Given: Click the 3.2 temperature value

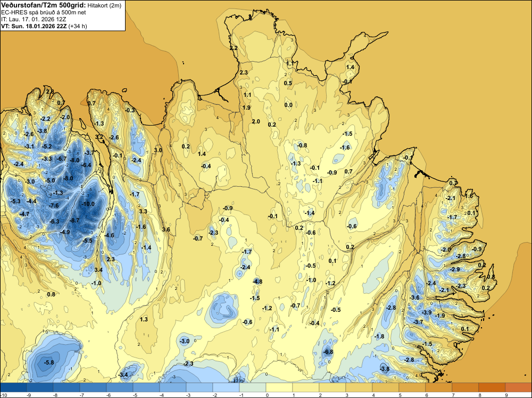Looking at the screenshot, I should tap(99, 137).
